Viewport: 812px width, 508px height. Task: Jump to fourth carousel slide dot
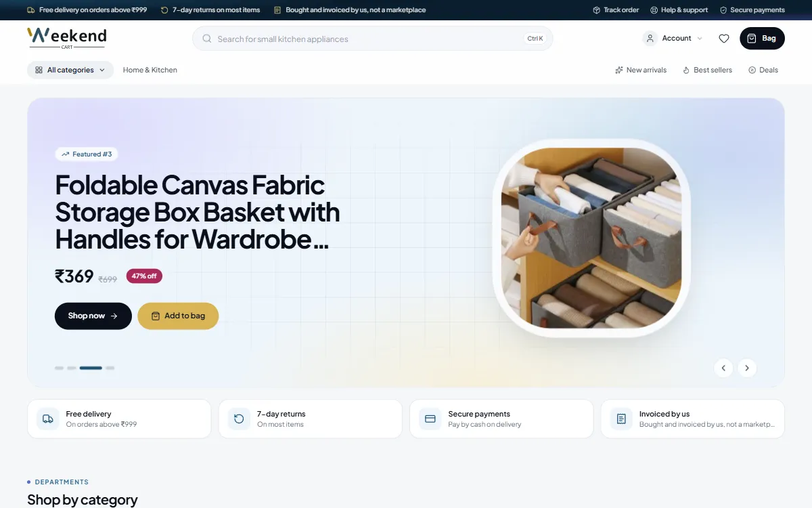tap(110, 368)
